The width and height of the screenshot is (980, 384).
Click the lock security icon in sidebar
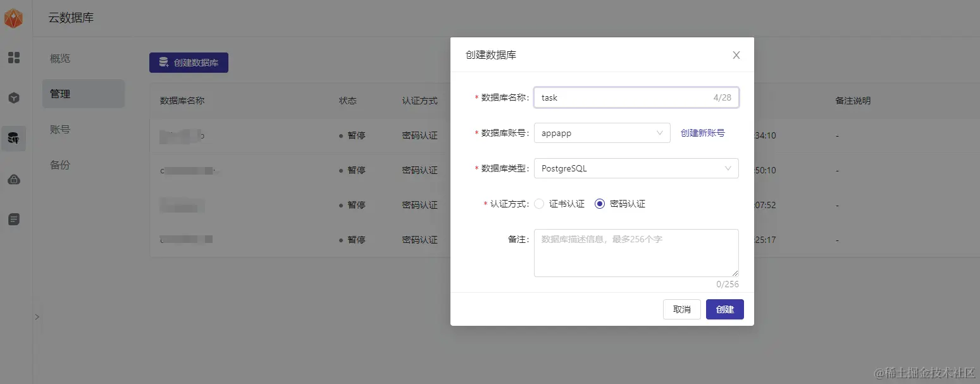[14, 179]
